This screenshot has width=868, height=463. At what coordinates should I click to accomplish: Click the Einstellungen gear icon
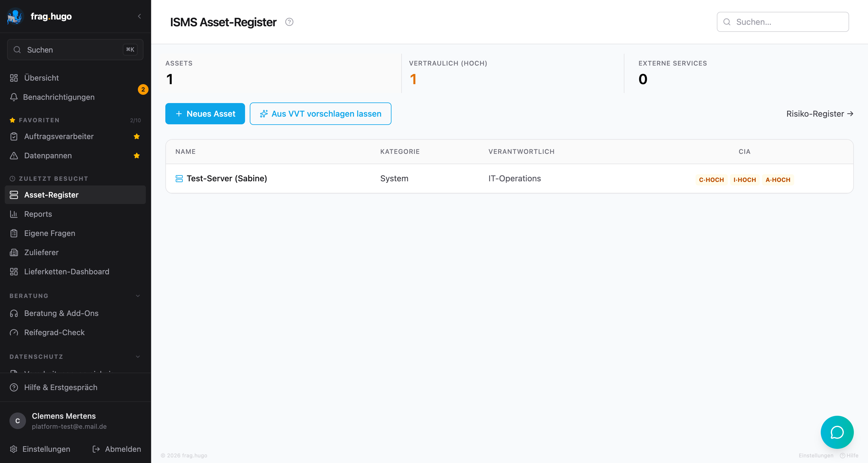click(x=14, y=449)
